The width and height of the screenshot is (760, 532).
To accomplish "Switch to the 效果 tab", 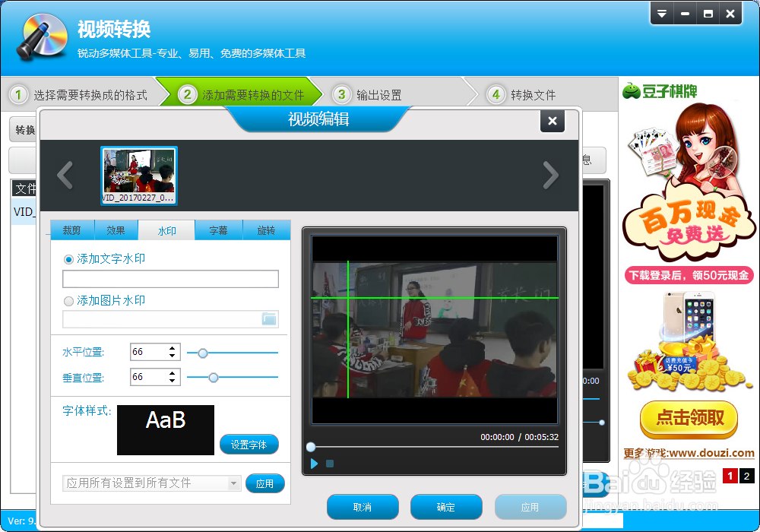I will (116, 230).
